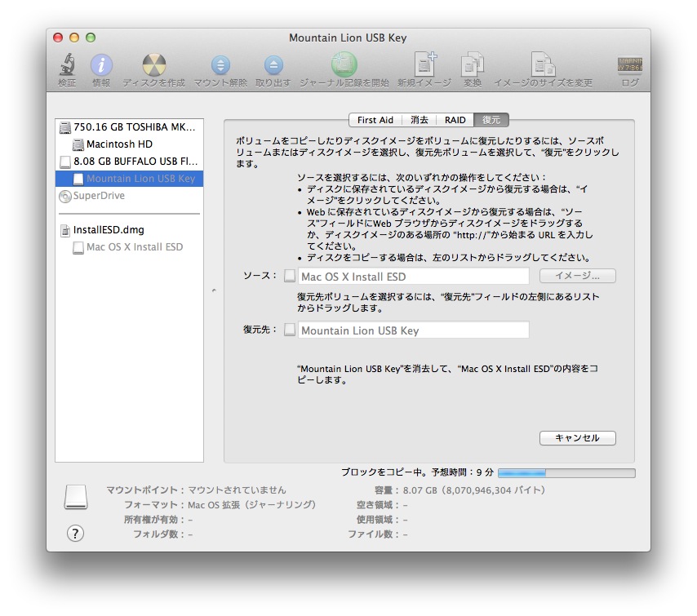Click the ブロックをコピー中。予想時間：9 分 status text
Screen dimensions: 697x616
(x=417, y=472)
